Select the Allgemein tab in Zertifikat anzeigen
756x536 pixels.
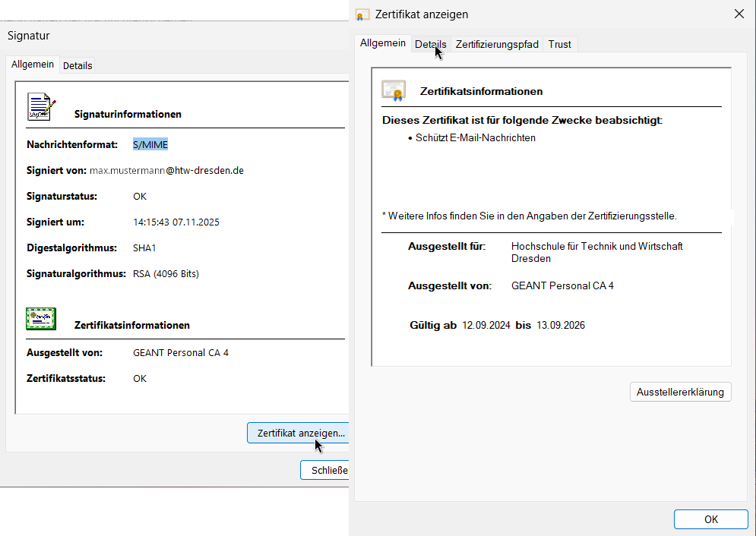pyautogui.click(x=382, y=43)
